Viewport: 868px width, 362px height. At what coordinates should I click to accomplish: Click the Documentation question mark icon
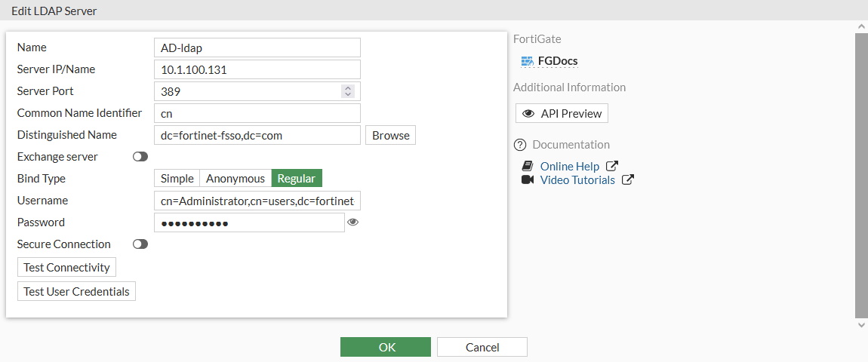click(519, 145)
